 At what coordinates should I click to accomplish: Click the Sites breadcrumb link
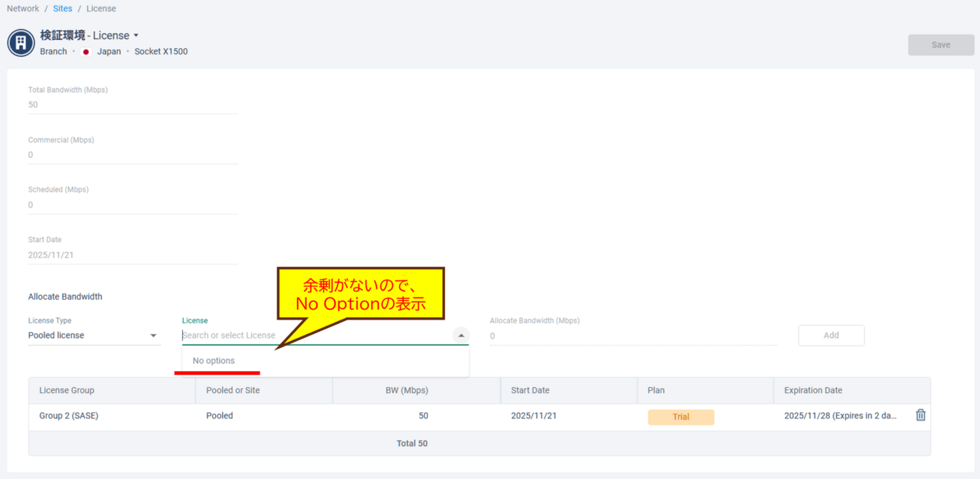(x=63, y=8)
